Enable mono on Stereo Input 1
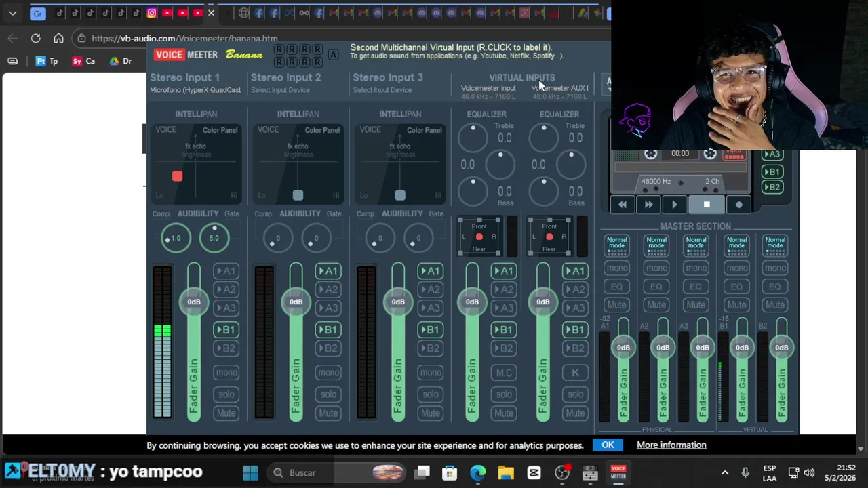 pyautogui.click(x=226, y=373)
